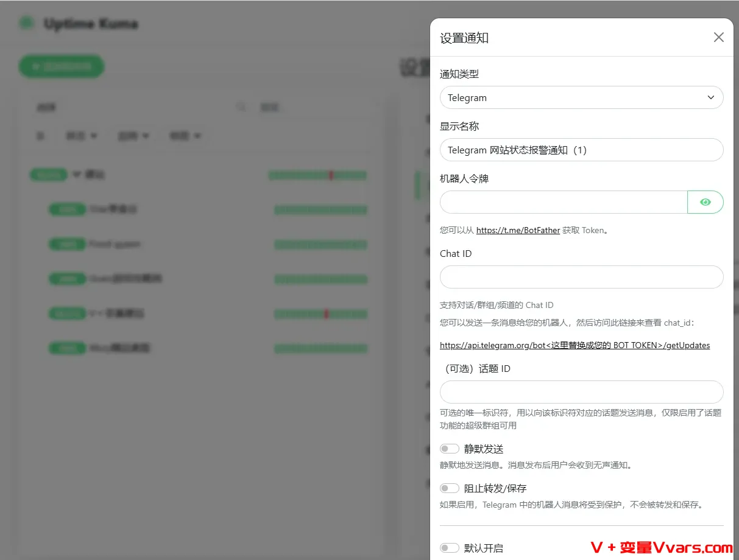Viewport: 739px width, 560px height.
Task: Click the 显示名称 label
Action: coord(459,126)
